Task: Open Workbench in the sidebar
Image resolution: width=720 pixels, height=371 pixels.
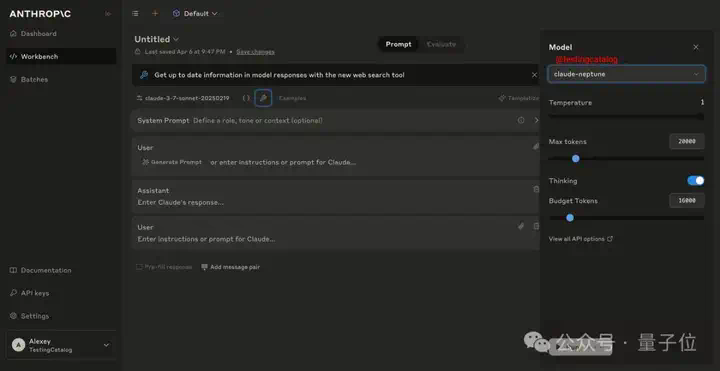Action: click(x=61, y=56)
